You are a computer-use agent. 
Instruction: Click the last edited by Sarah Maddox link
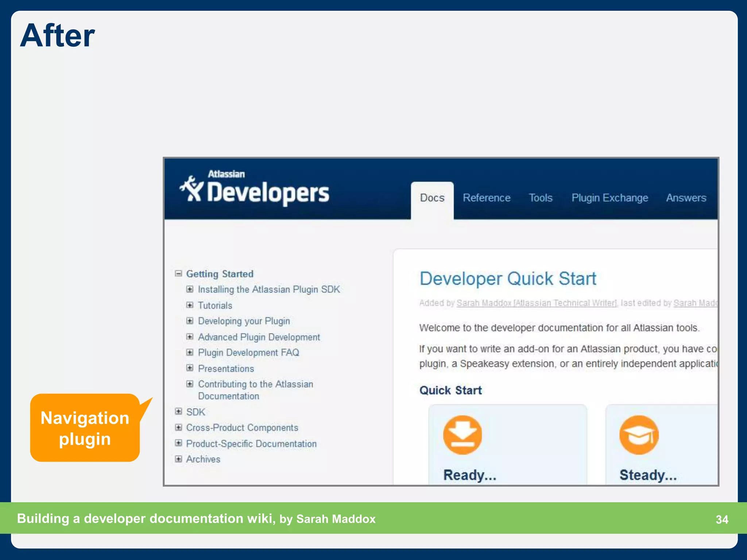pyautogui.click(x=695, y=303)
